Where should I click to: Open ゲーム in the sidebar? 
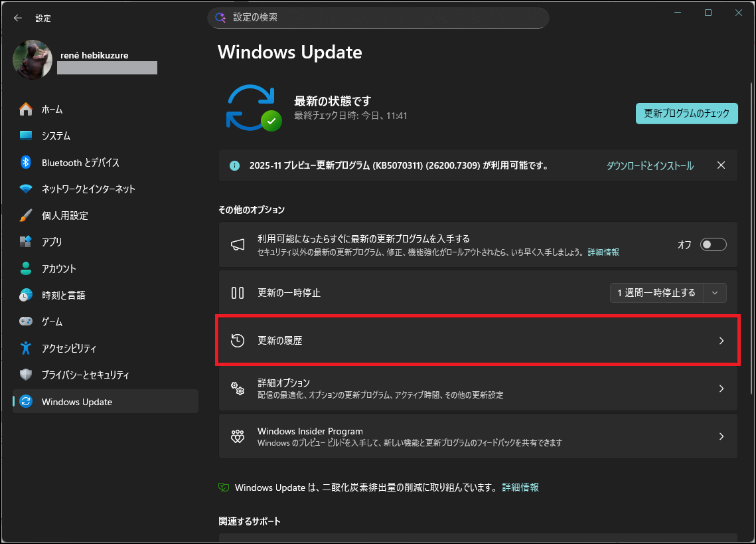pyautogui.click(x=105, y=321)
